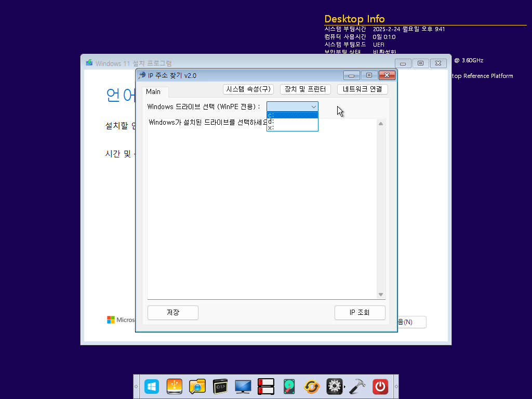Click the 'Windows 드라이브 선택 (WinPE 전용)' label
532x399 pixels.
coord(204,107)
